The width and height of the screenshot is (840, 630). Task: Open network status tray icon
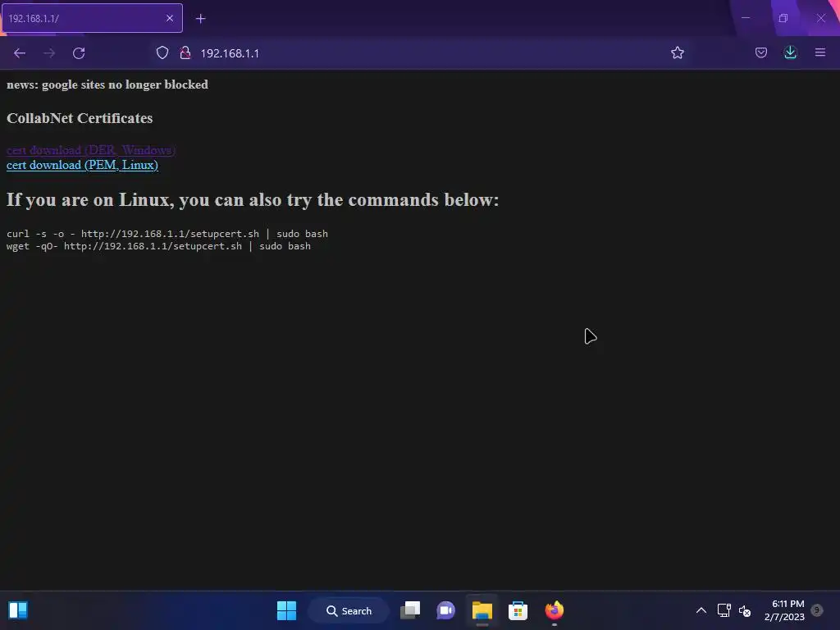point(724,610)
